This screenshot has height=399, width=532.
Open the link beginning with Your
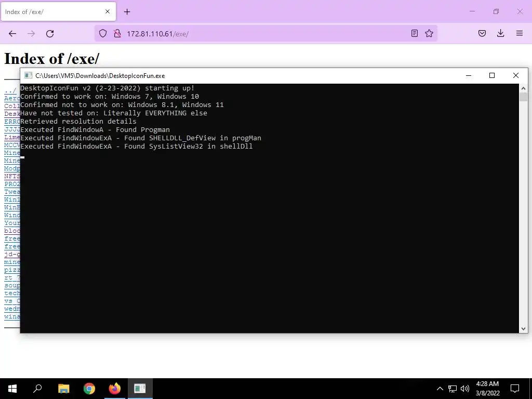[x=12, y=223]
